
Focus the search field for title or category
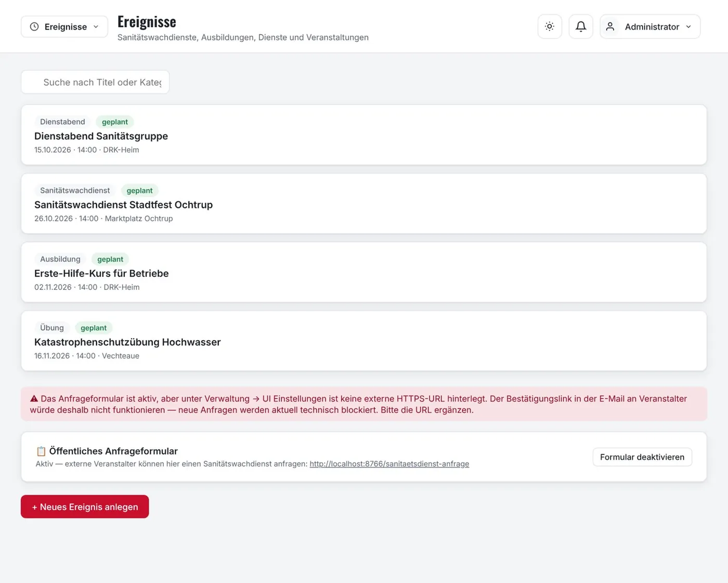pyautogui.click(x=95, y=82)
